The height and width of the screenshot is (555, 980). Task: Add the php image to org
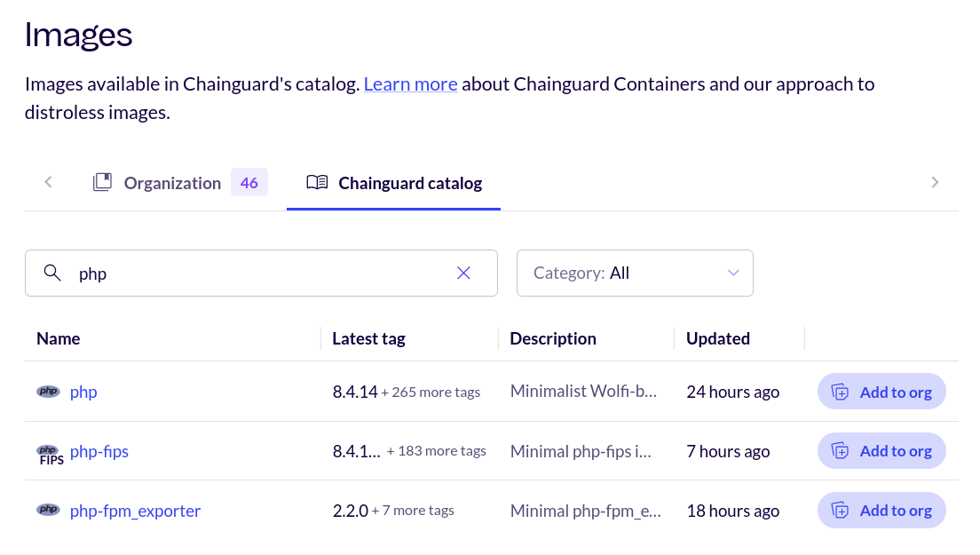point(881,391)
